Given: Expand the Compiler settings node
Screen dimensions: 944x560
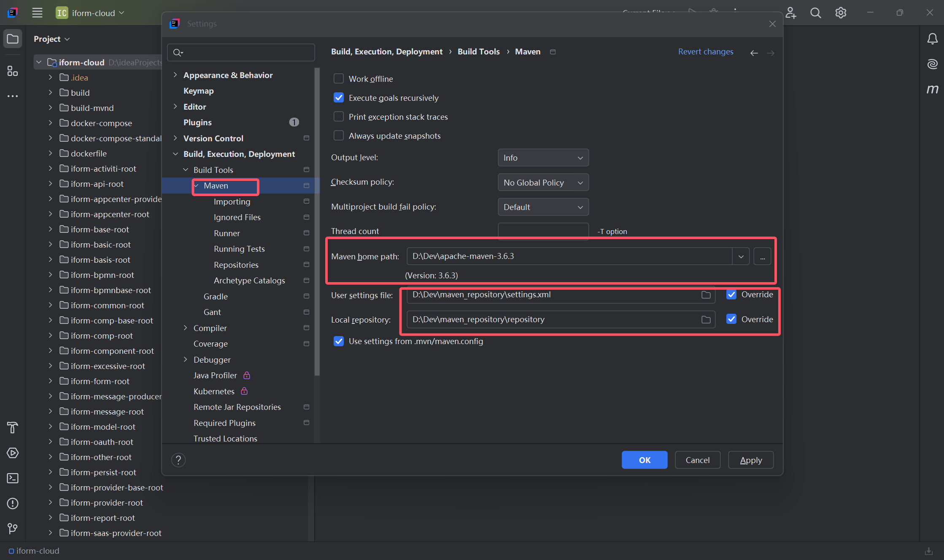Looking at the screenshot, I should click(x=185, y=328).
